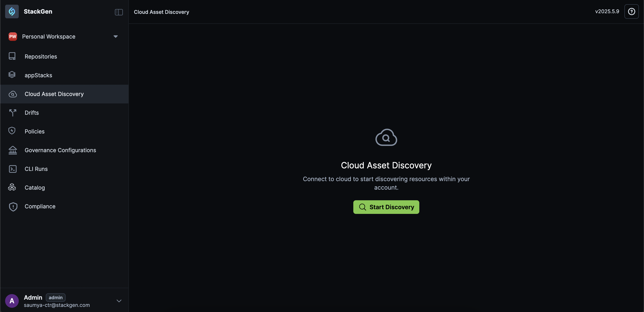644x312 pixels.
Task: Go to Compliance
Action: (65, 206)
